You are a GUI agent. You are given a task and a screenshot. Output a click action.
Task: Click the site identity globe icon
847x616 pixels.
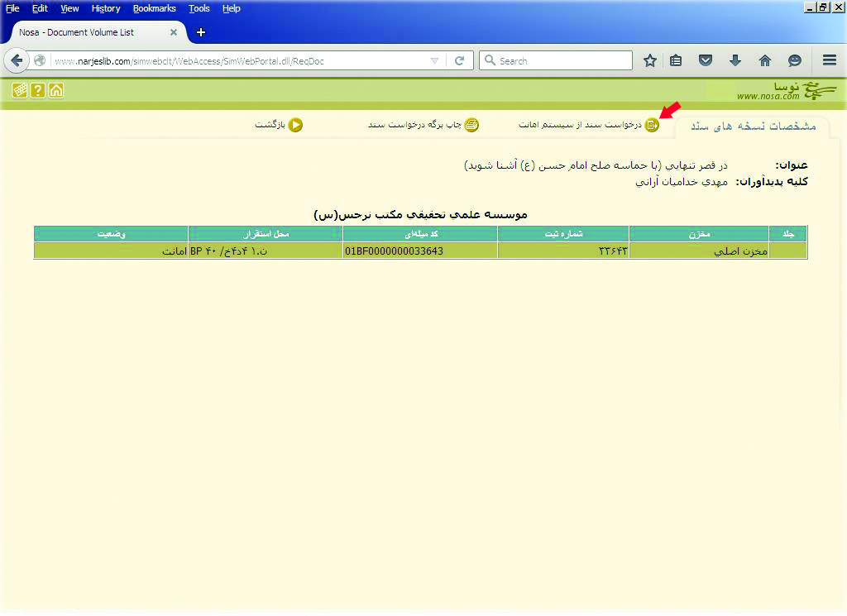point(40,60)
